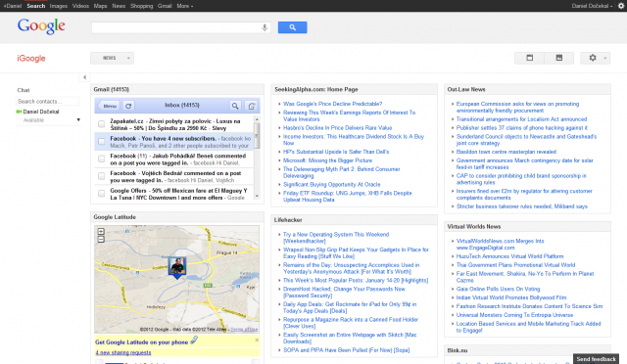Click the Google logo
Viewport: 627px width, 364px height.
(x=41, y=26)
